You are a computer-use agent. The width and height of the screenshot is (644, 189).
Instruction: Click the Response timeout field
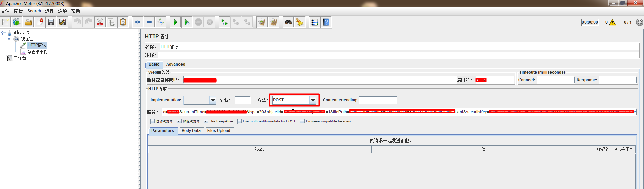617,80
